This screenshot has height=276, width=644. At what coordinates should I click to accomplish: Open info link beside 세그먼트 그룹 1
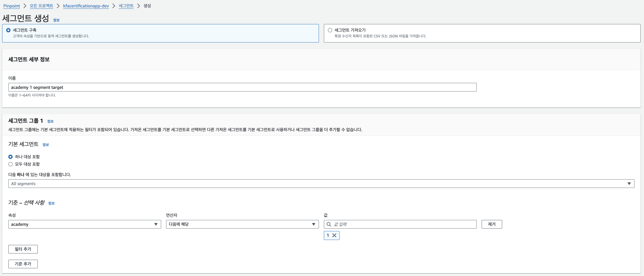(50, 121)
